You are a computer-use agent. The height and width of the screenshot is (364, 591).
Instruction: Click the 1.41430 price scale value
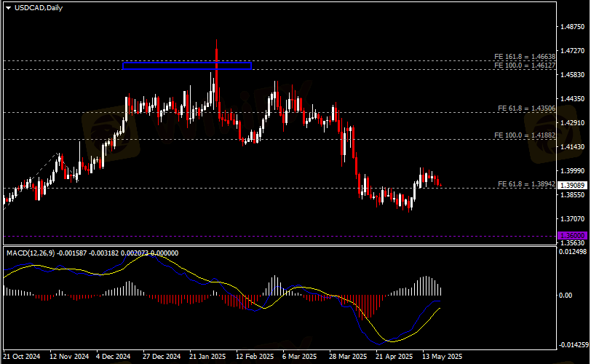click(573, 146)
